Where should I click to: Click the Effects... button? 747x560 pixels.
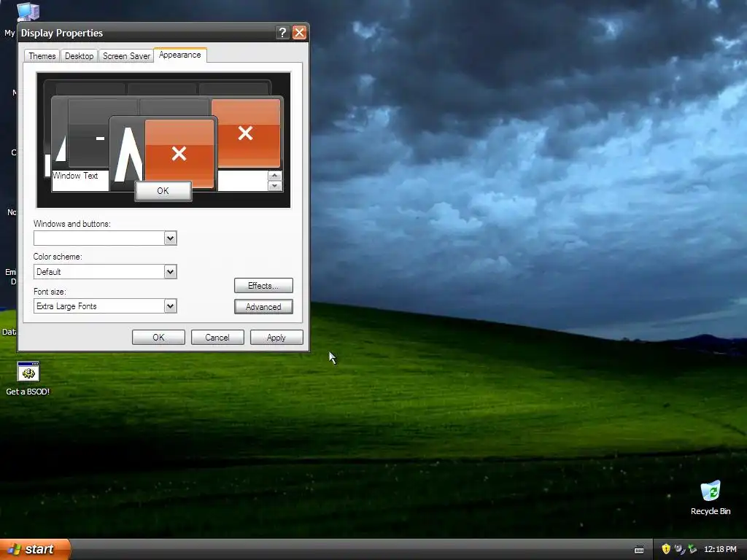point(263,286)
